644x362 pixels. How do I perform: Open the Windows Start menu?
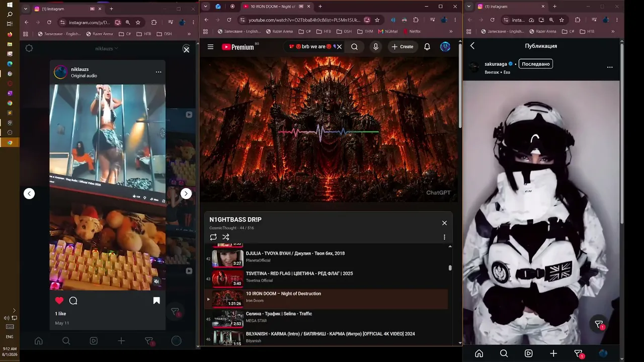click(x=10, y=5)
